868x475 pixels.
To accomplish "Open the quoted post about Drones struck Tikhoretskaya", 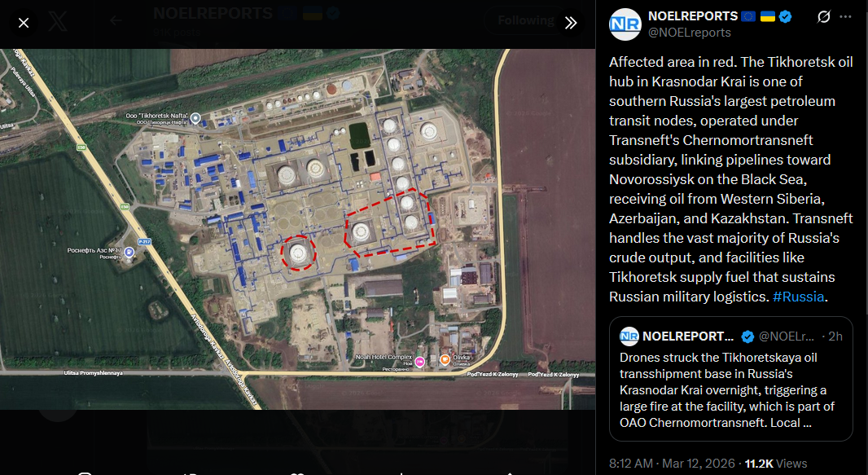I will click(x=730, y=379).
